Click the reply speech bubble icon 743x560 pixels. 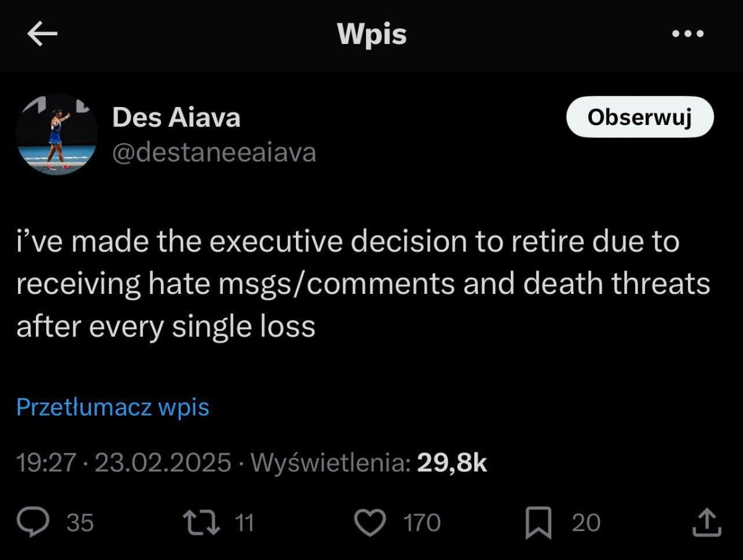click(x=45, y=523)
